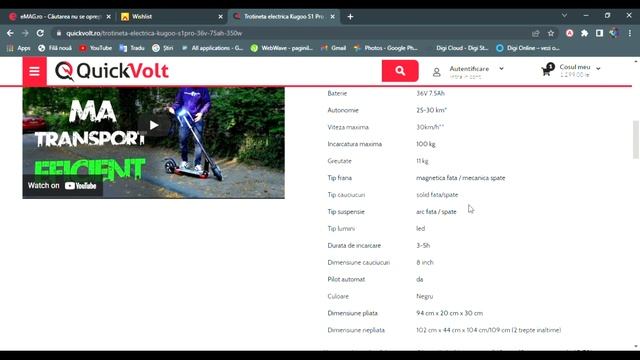Click '94 cm x 20 cm x 30 cm' value
The width and height of the screenshot is (640, 360).
[449, 313]
